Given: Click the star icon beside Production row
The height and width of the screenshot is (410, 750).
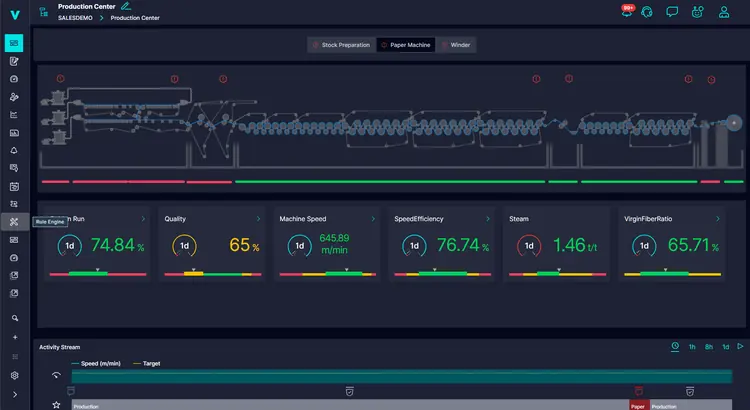Looking at the screenshot, I should click(x=56, y=405).
